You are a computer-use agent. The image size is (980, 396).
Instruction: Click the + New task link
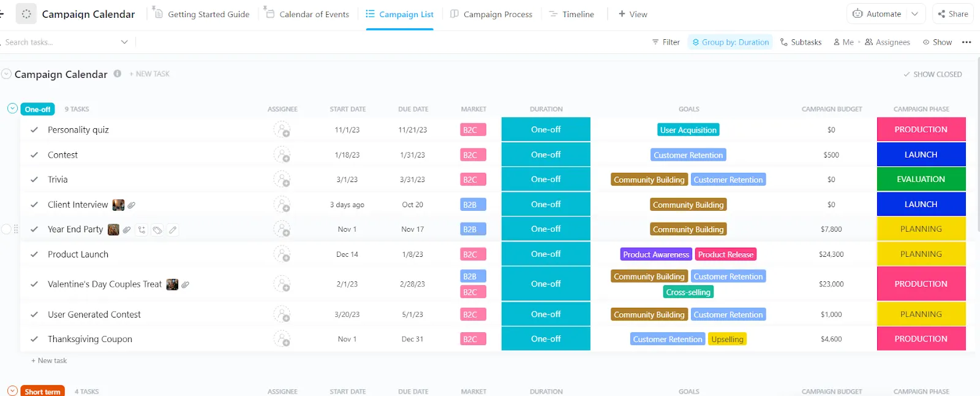pyautogui.click(x=49, y=360)
